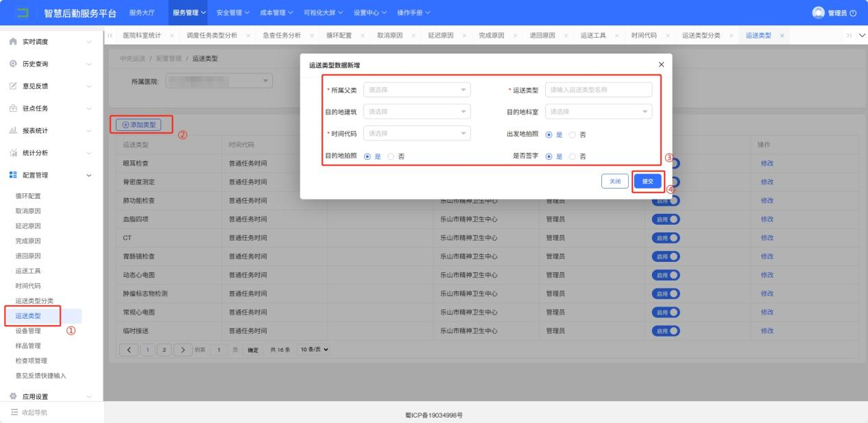
Task: Click the 运送类型 name input field
Action: click(599, 90)
